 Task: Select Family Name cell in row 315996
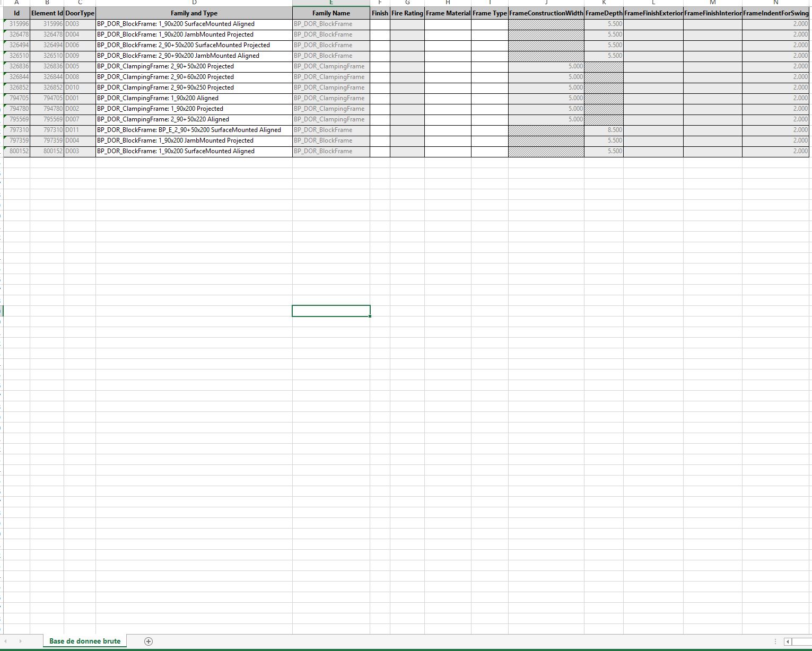point(331,24)
